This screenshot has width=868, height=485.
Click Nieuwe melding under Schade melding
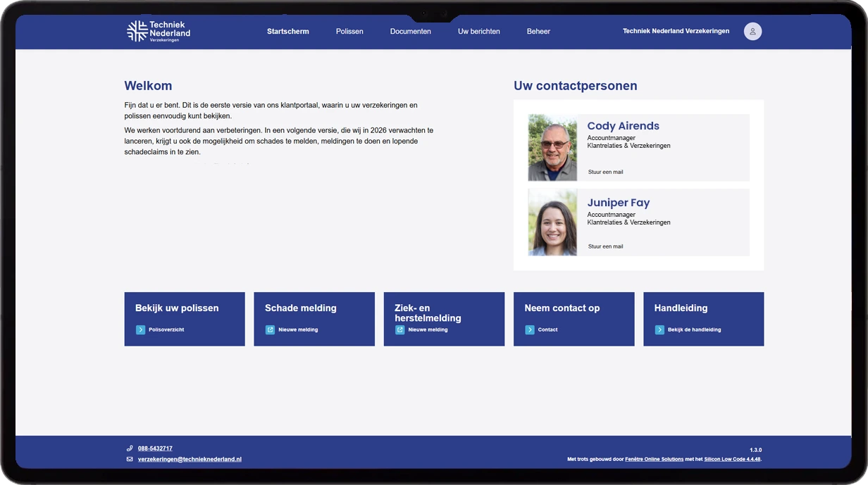click(298, 329)
